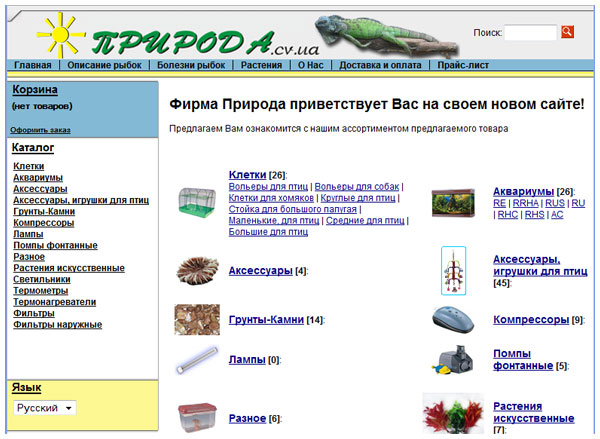Select Термометры in the sidebar catalog
The image size is (600, 439).
[x=41, y=290]
